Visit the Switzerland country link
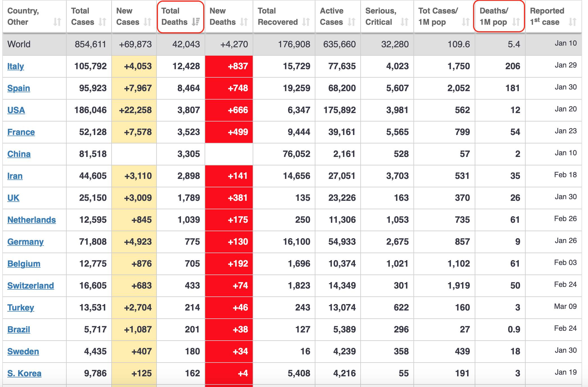 pos(31,286)
